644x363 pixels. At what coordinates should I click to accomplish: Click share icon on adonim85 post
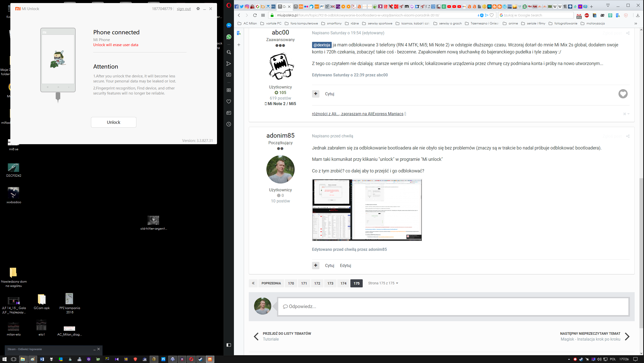click(628, 136)
